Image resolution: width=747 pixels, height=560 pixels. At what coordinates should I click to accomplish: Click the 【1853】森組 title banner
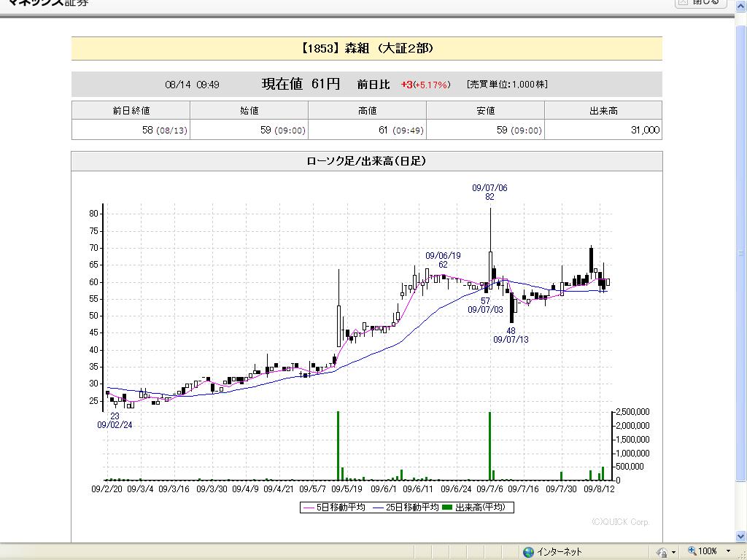(367, 49)
